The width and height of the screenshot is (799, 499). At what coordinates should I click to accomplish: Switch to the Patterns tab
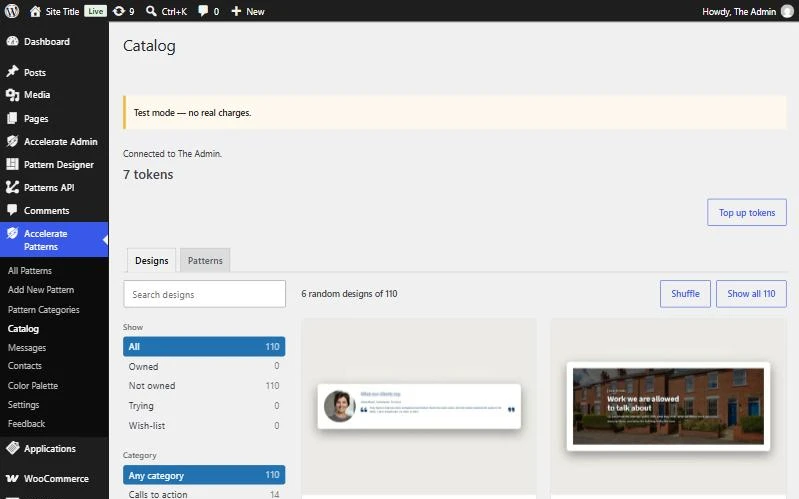pyautogui.click(x=205, y=260)
